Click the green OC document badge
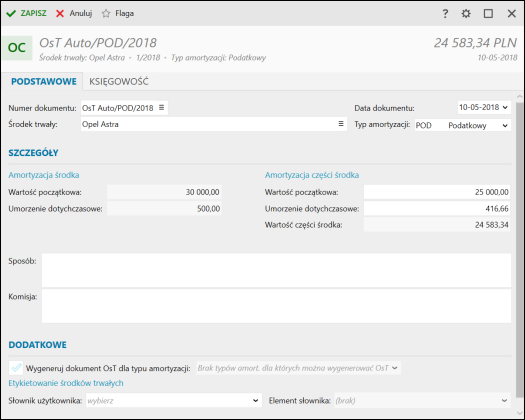This screenshot has height=420, width=525. point(17,48)
